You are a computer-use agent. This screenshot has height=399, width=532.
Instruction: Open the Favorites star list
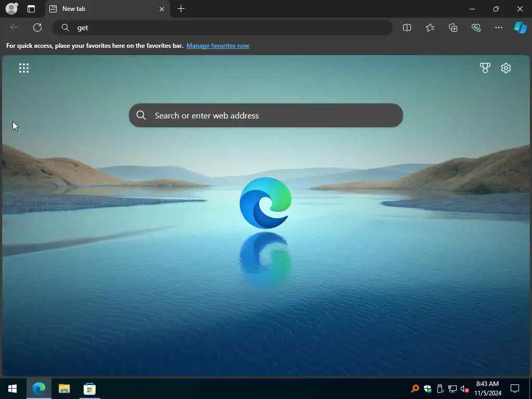(x=430, y=28)
